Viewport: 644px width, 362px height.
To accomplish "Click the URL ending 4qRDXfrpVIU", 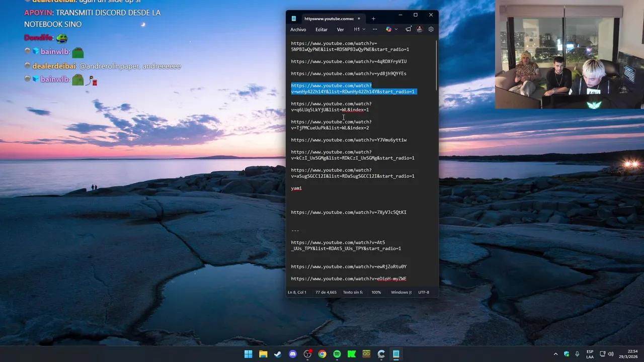I will pyautogui.click(x=349, y=61).
